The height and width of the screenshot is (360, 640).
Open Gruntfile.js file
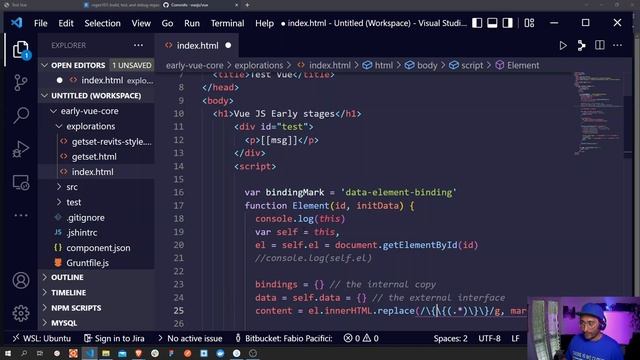[x=97, y=263]
